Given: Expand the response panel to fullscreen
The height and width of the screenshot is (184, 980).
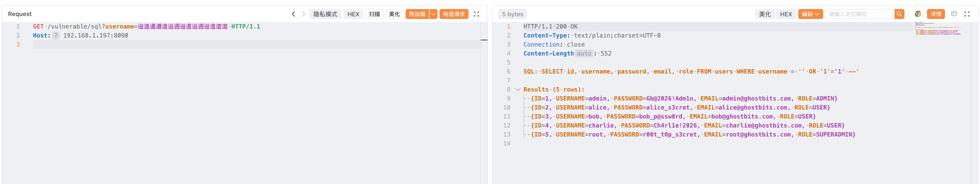Looking at the screenshot, I should pyautogui.click(x=967, y=14).
